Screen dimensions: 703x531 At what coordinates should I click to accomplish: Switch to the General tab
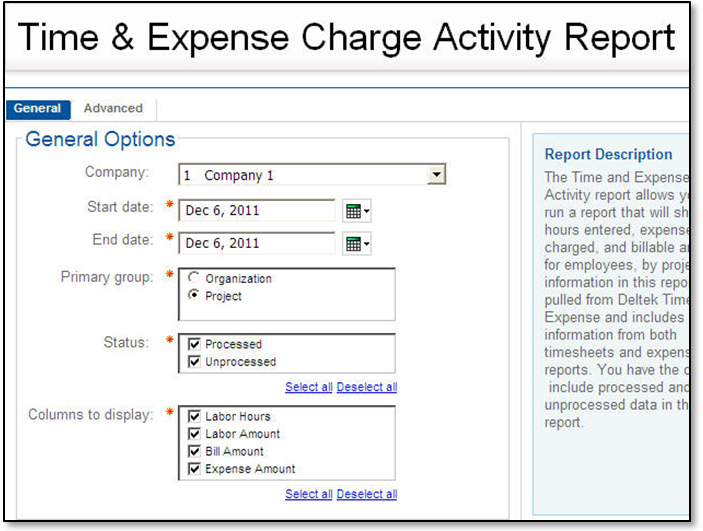coord(38,108)
